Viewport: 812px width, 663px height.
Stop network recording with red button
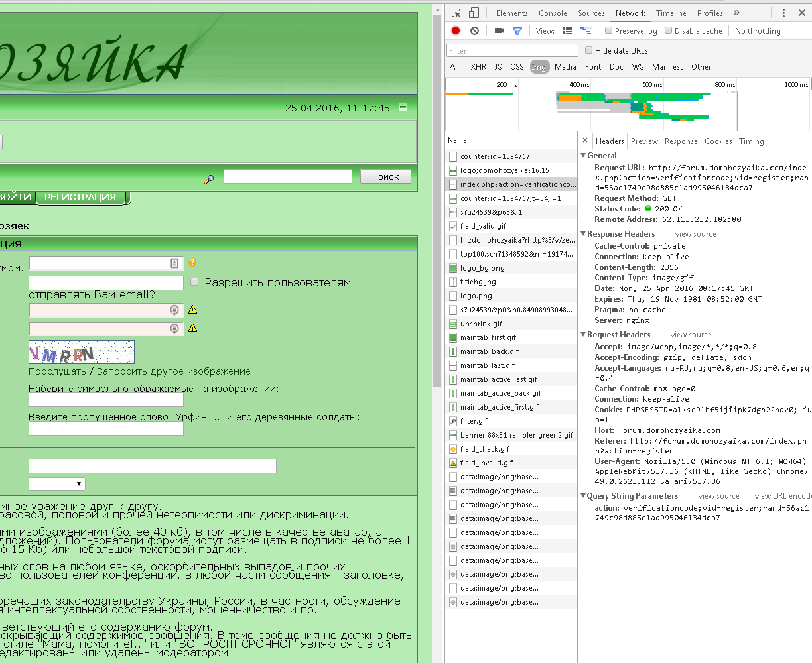pyautogui.click(x=456, y=30)
